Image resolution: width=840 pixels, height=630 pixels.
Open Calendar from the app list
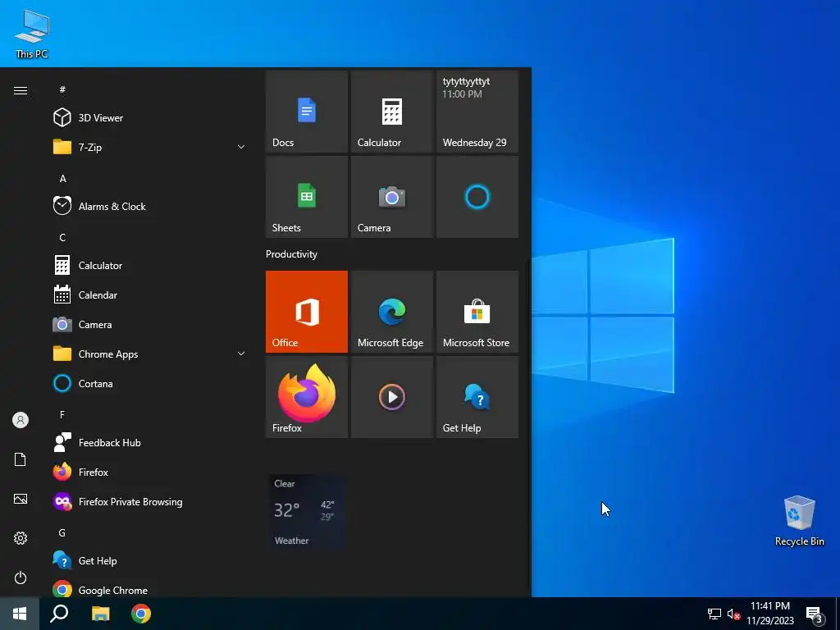pyautogui.click(x=150, y=294)
